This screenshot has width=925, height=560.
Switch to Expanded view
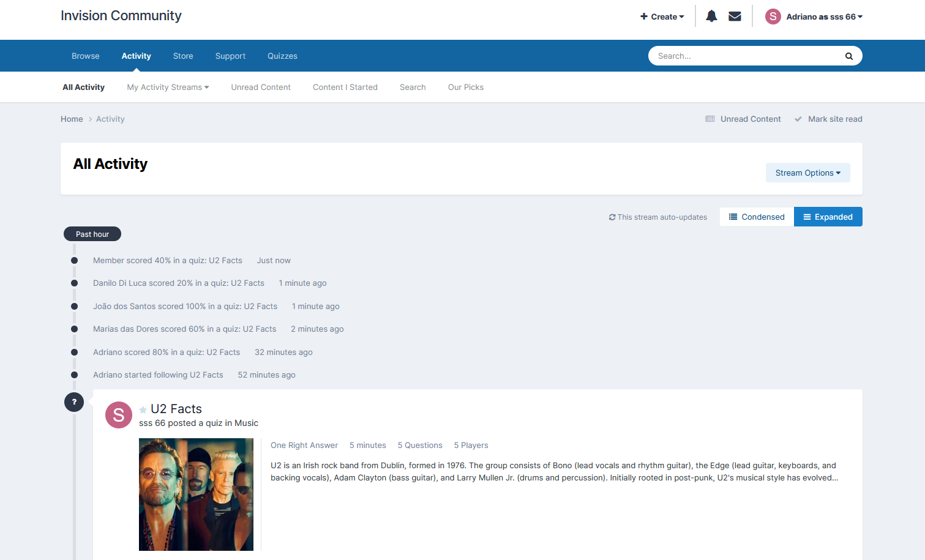click(828, 217)
